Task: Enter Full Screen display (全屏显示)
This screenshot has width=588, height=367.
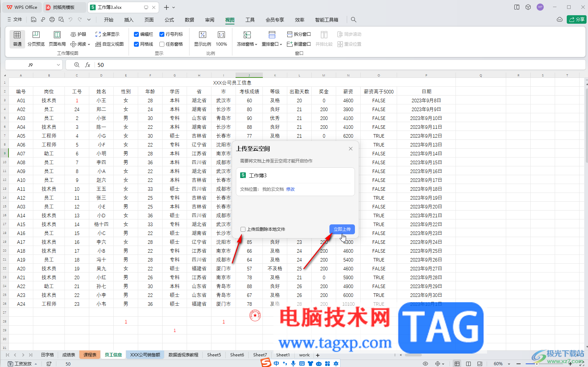Action: click(107, 34)
